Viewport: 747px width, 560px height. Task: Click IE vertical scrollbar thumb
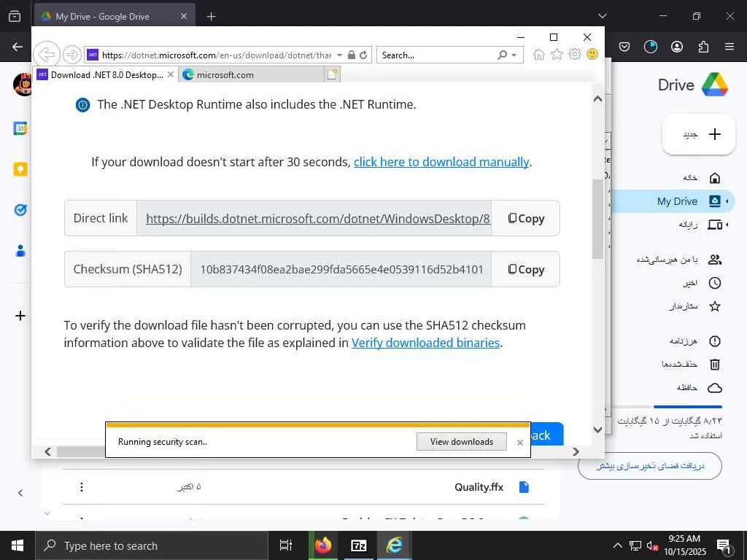(597, 219)
